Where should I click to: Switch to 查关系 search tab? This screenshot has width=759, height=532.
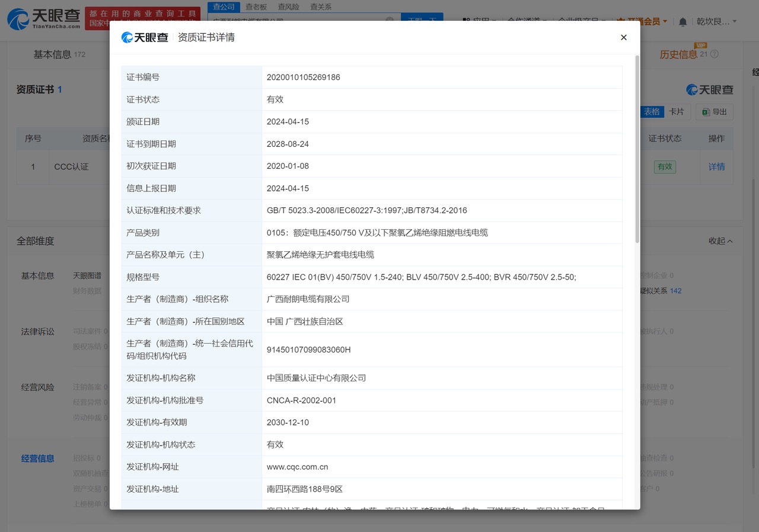(x=321, y=7)
